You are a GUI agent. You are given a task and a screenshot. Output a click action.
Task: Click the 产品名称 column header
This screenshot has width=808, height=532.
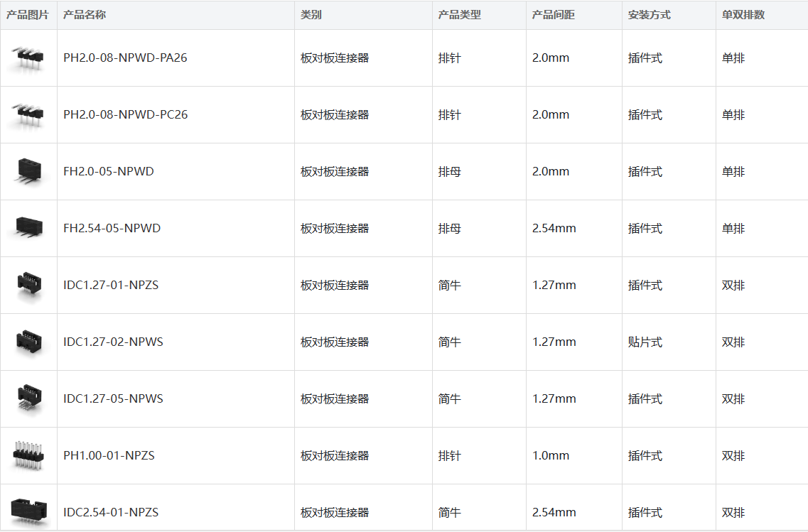click(85, 15)
